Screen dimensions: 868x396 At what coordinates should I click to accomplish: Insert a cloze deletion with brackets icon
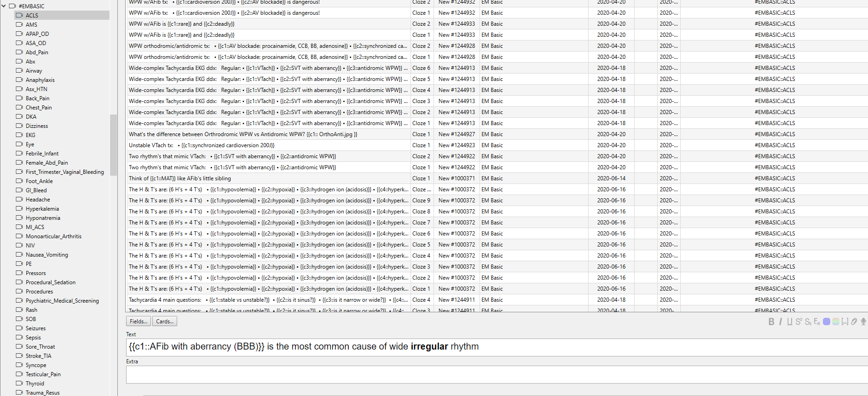(845, 321)
